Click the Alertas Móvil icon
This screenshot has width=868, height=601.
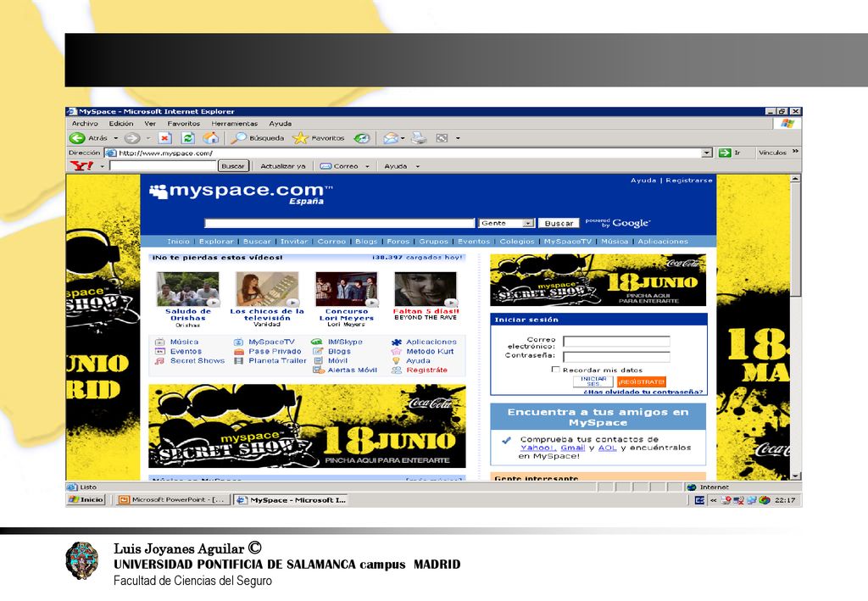coord(319,370)
